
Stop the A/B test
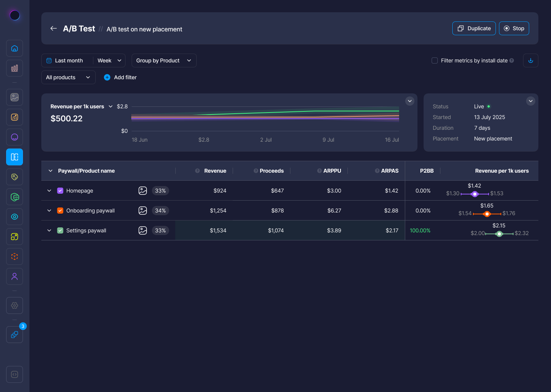click(514, 28)
